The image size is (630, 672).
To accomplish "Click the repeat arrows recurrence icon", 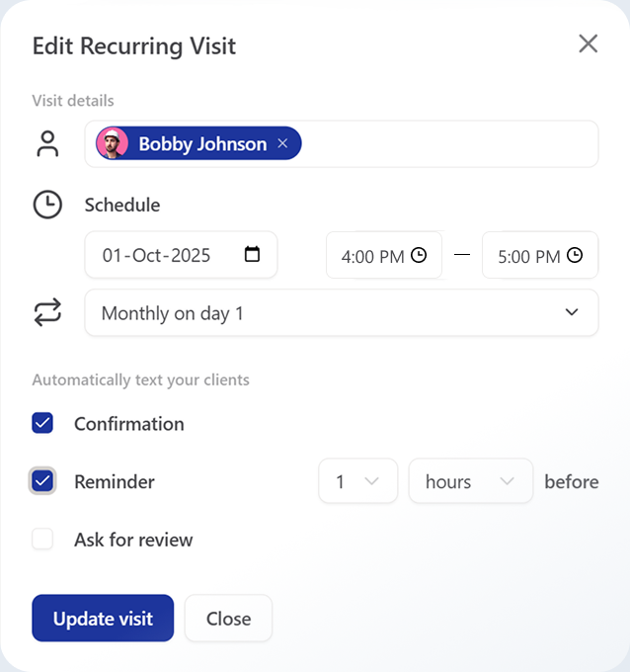I will coord(47,313).
